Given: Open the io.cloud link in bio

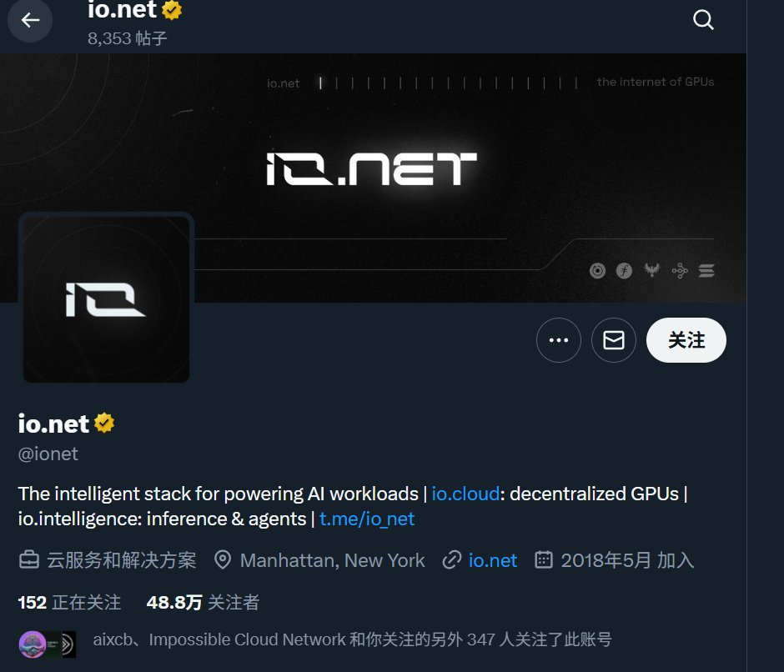Looking at the screenshot, I should (465, 494).
